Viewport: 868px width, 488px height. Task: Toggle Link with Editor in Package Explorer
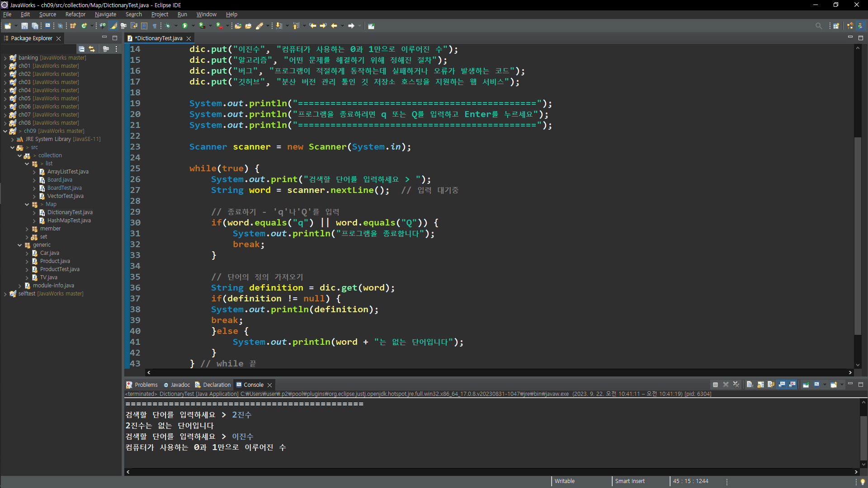92,49
